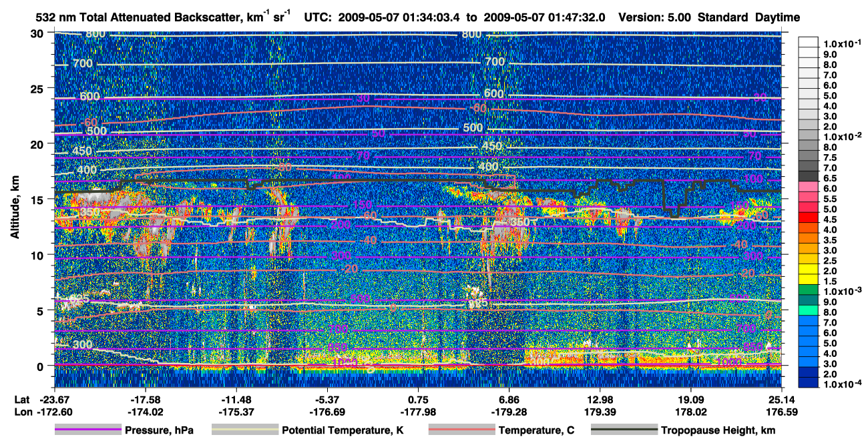This screenshot has height=445, width=868.
Task: Click the 'Lon' row label
Action: [x=22, y=412]
